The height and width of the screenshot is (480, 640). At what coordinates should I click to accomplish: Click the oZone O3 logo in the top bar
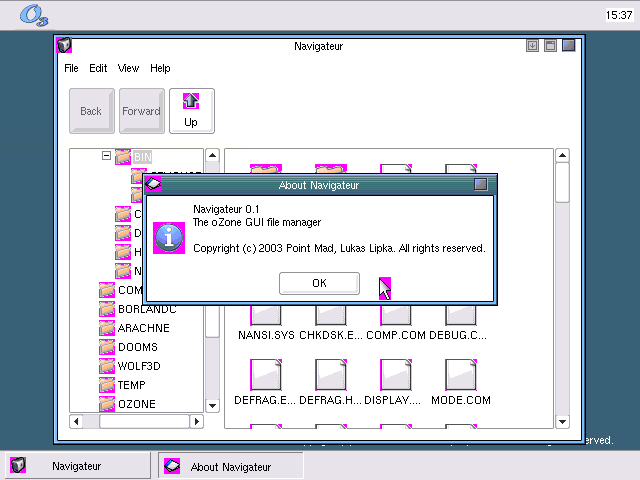pos(34,16)
